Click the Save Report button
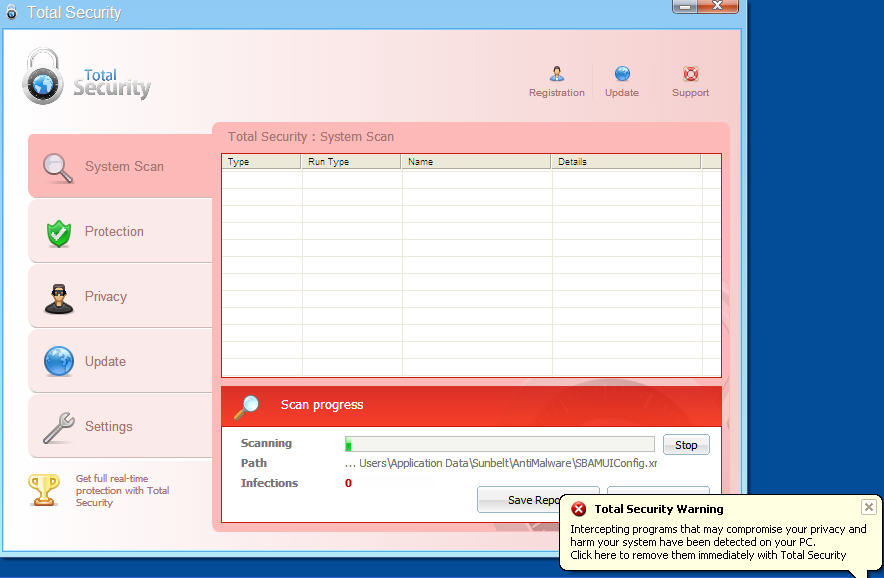 click(x=519, y=499)
